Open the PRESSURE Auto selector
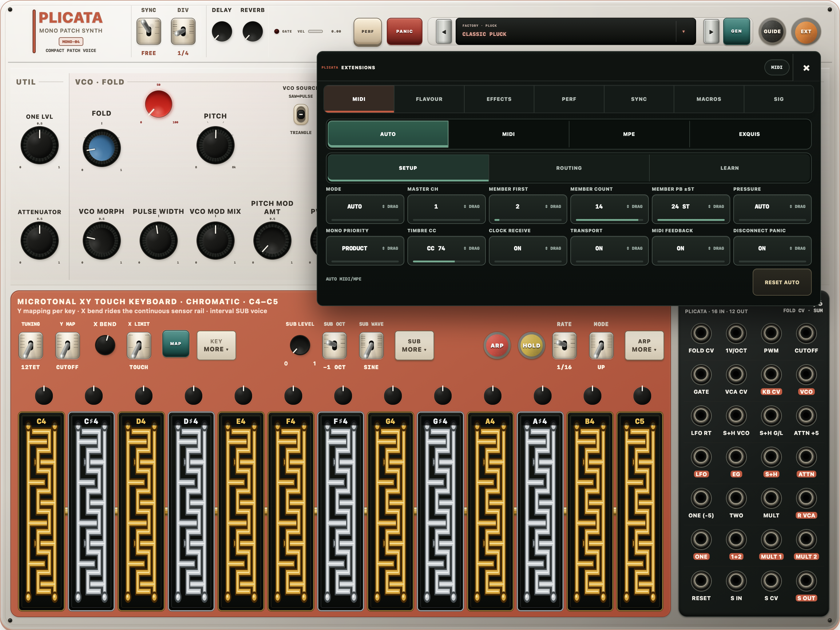840x630 pixels. [772, 209]
